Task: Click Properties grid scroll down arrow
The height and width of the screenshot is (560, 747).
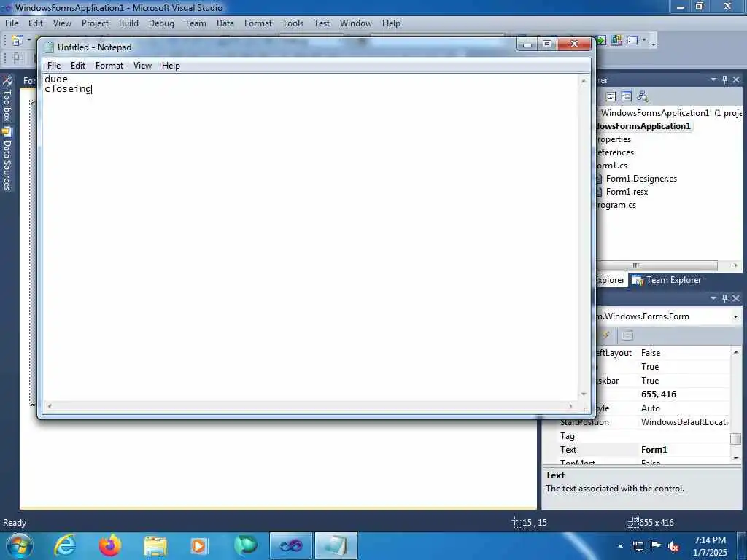Action: click(x=736, y=458)
